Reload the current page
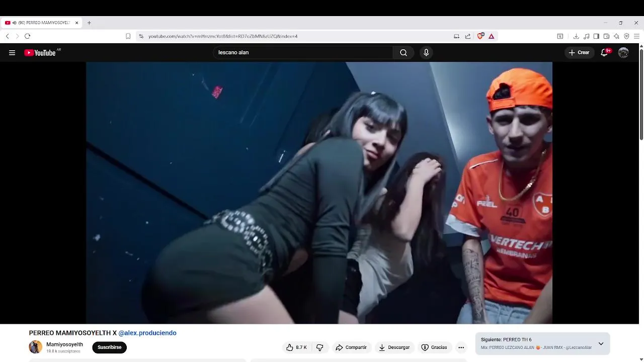Viewport: 644px width, 362px height. (x=27, y=36)
